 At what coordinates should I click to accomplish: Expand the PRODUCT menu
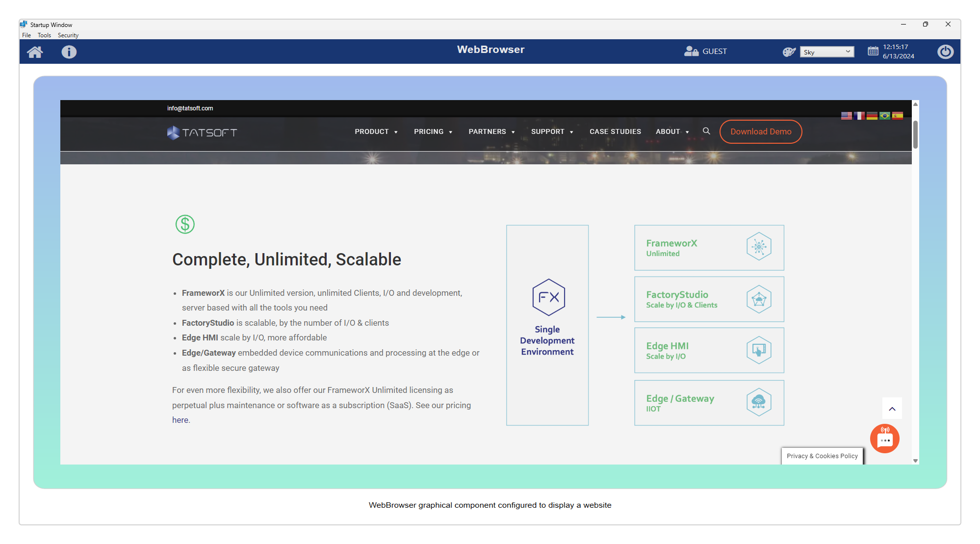tap(376, 131)
